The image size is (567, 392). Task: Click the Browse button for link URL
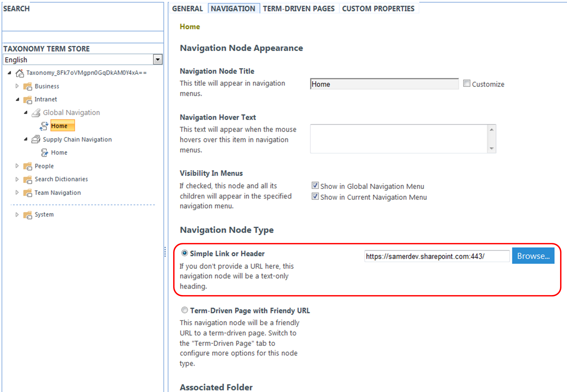coord(533,256)
